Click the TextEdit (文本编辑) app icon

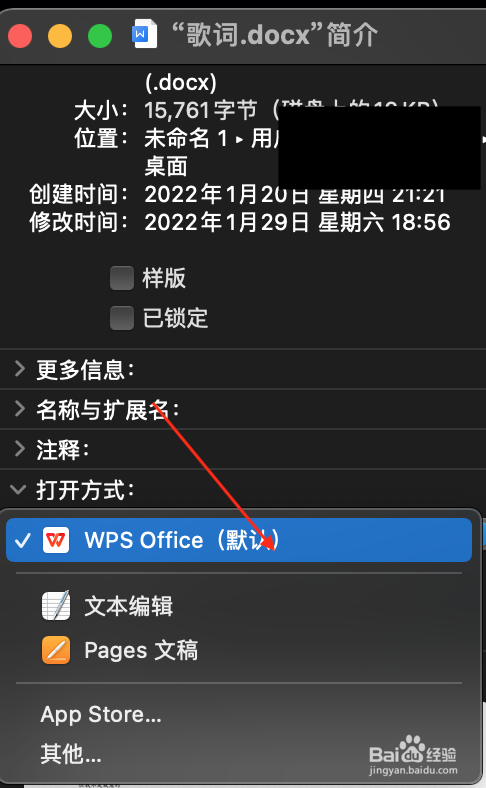pyautogui.click(x=56, y=606)
